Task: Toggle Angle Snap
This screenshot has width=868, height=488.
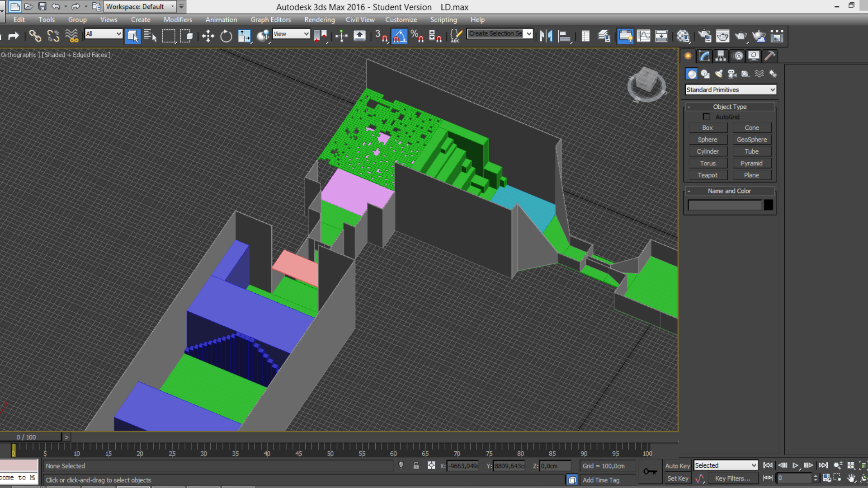Action: 399,36
